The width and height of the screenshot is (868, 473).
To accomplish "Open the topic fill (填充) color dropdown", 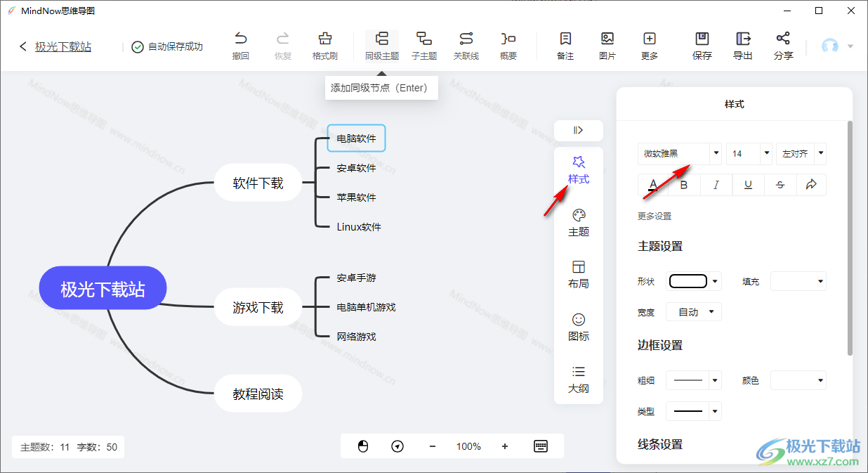I will click(x=798, y=281).
